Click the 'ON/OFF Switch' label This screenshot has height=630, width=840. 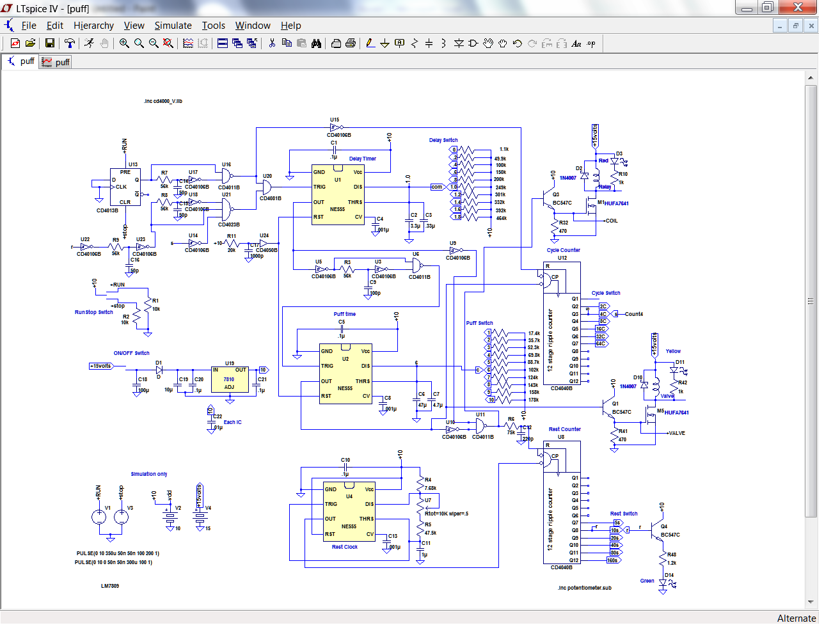coord(131,353)
